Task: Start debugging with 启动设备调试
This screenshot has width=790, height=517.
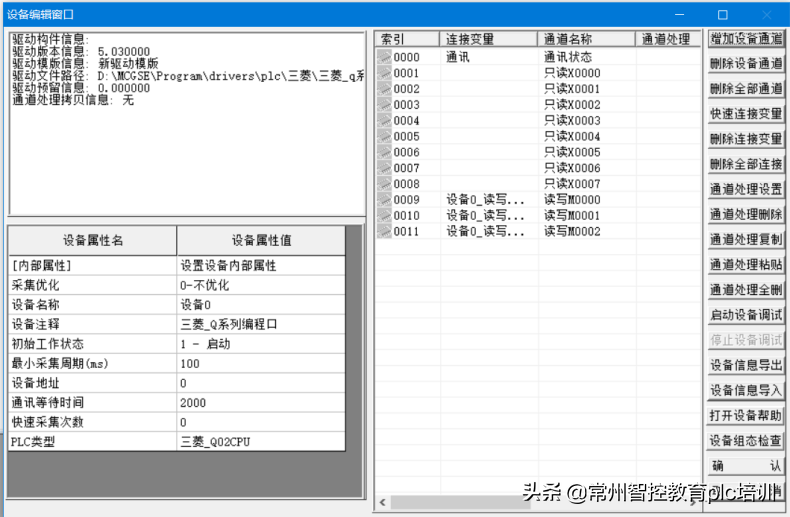Action: (746, 315)
